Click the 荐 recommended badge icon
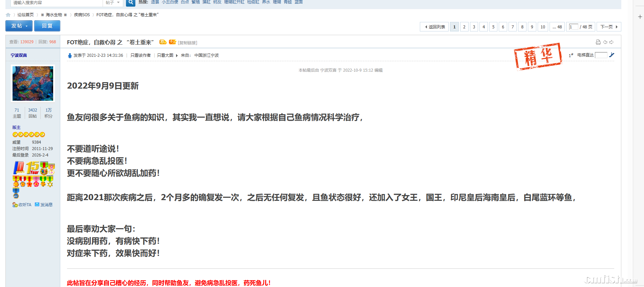 (163, 42)
